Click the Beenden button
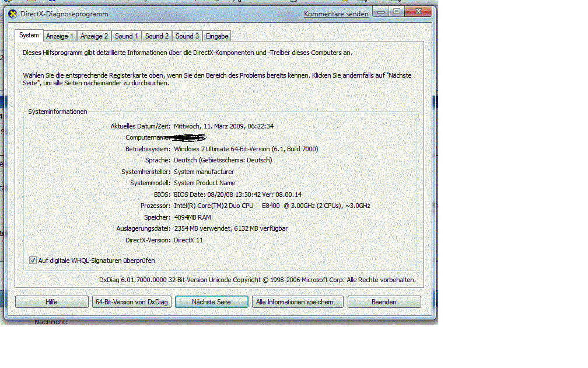 point(384,302)
